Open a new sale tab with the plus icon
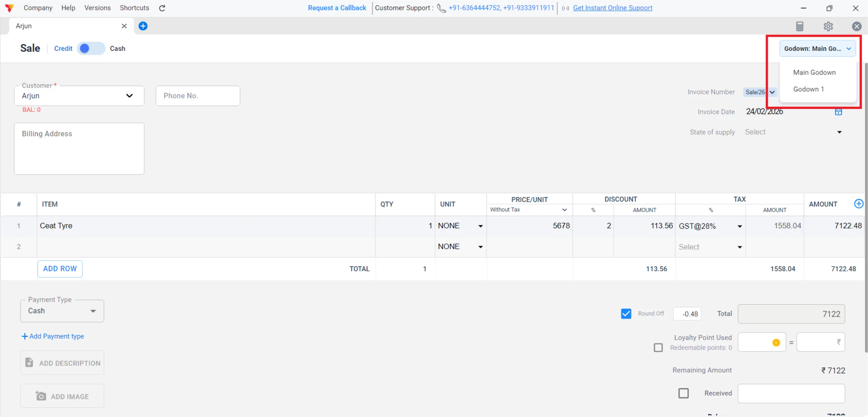 (x=143, y=26)
